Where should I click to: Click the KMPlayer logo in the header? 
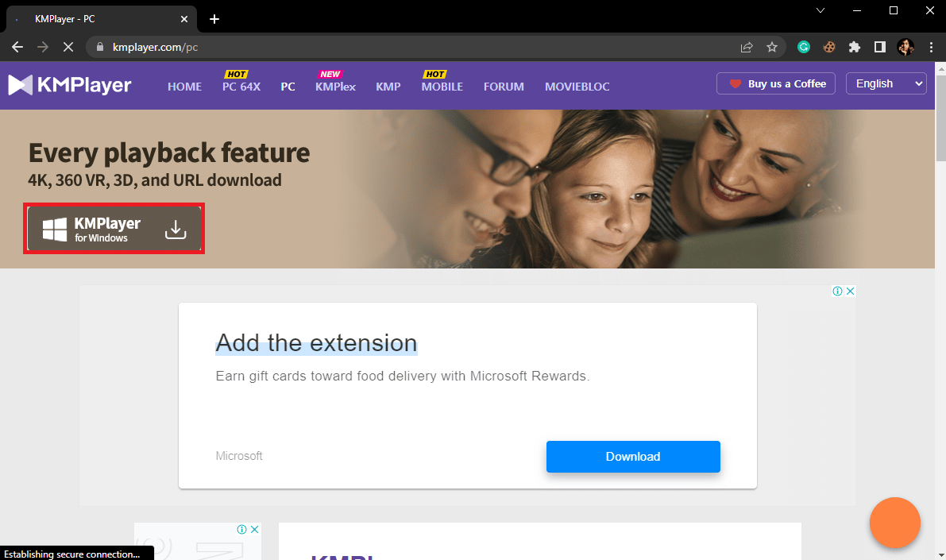(x=69, y=85)
